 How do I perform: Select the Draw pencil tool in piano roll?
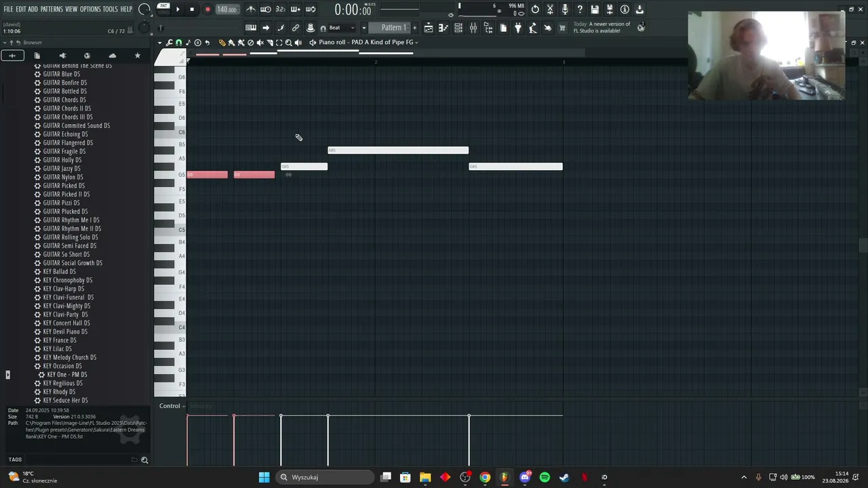coord(222,43)
